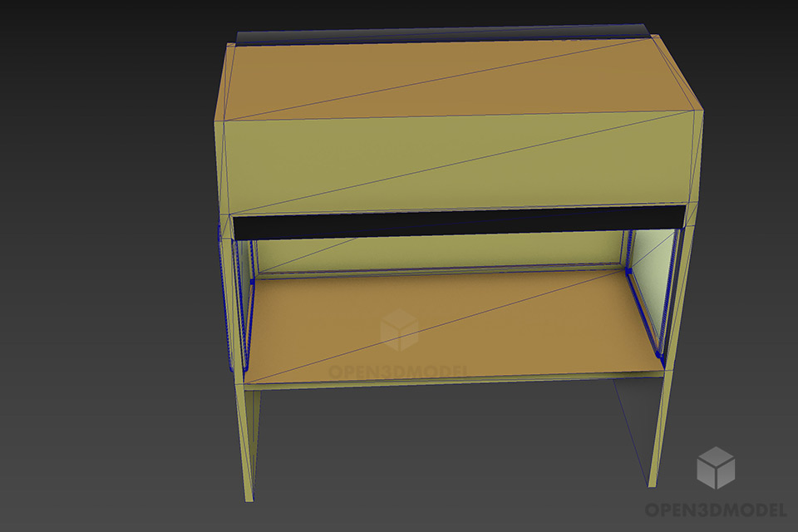The width and height of the screenshot is (798, 532).
Task: Click the front-right leg of the table
Action: pos(658,432)
